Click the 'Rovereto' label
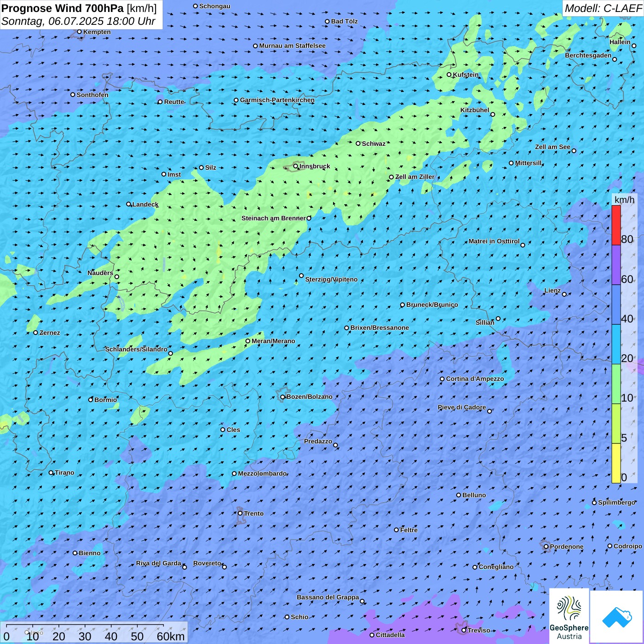Image resolution: width=644 pixels, height=644 pixels. coord(207,563)
